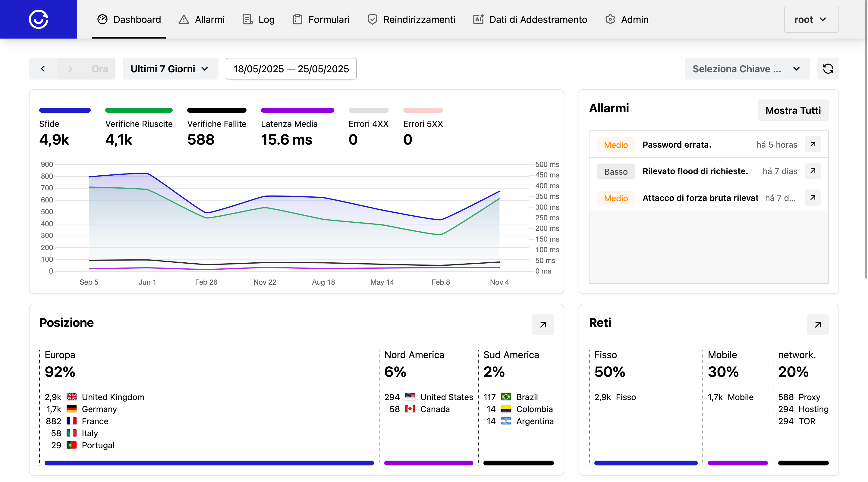The image size is (868, 482).
Task: Switch to the Dashboard tab
Action: pos(129,20)
